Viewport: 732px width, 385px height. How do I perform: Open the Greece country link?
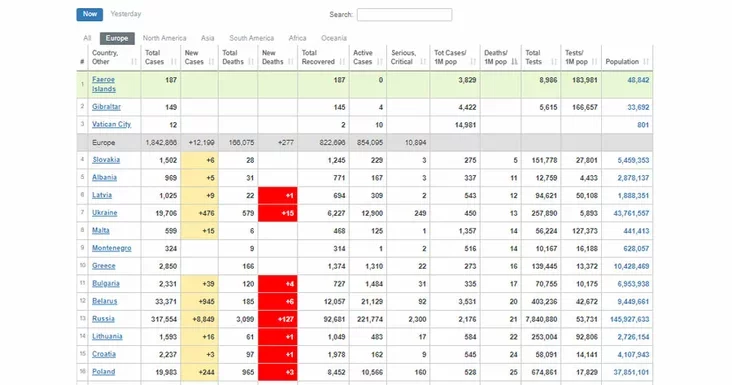pyautogui.click(x=104, y=266)
